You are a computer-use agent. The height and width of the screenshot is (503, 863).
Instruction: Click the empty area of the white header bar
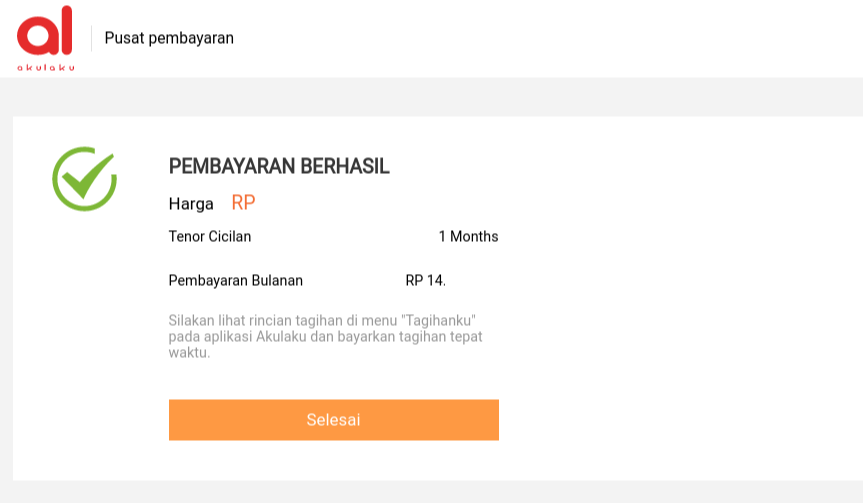(x=550, y=38)
